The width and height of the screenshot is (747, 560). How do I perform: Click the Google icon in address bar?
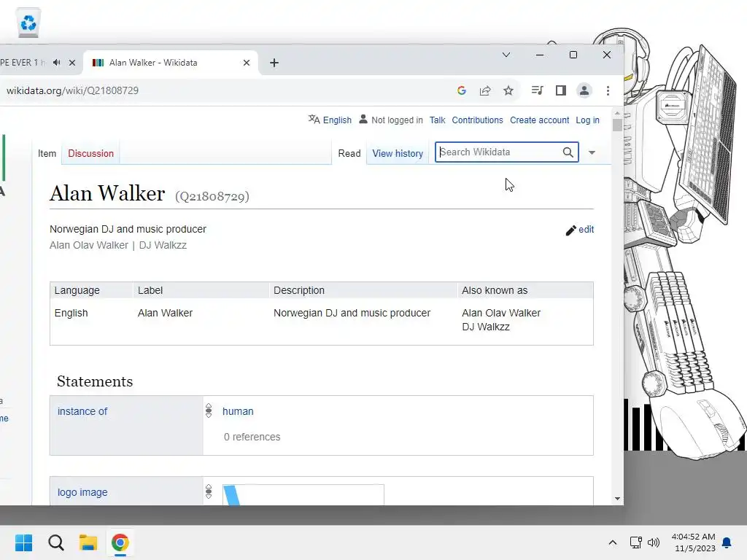coord(461,90)
